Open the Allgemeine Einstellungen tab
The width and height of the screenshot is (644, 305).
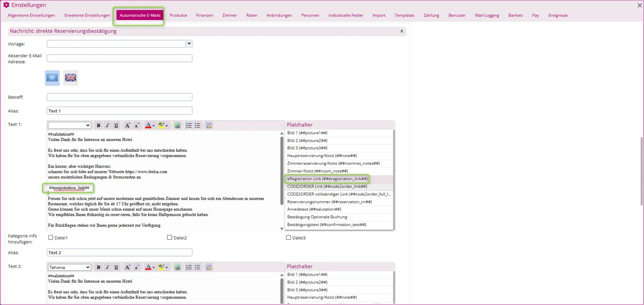[x=31, y=15]
